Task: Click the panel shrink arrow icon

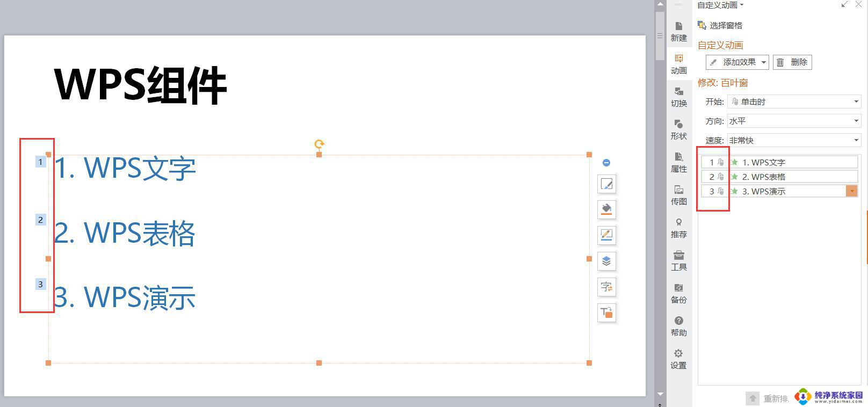Action: [x=844, y=4]
